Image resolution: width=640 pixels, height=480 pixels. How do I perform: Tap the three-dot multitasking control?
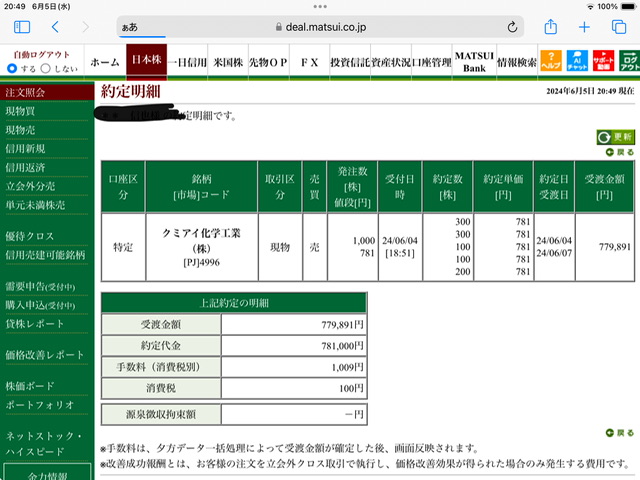[320, 7]
